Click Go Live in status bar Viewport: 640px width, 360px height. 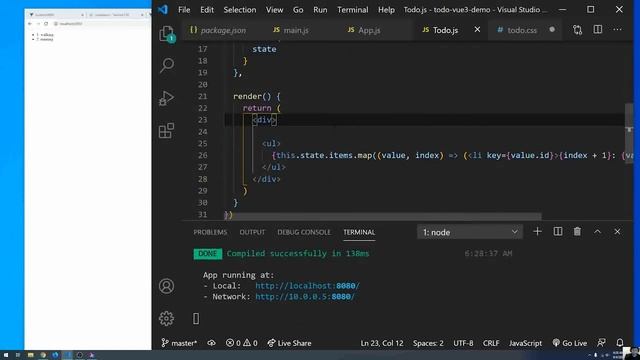tap(569, 343)
